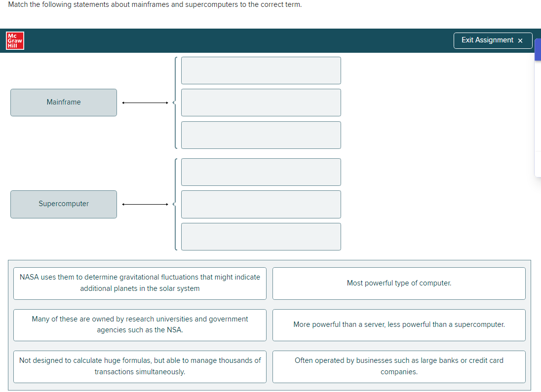Select the Mainframe term box
The height and width of the screenshot is (392, 541).
pos(64,103)
